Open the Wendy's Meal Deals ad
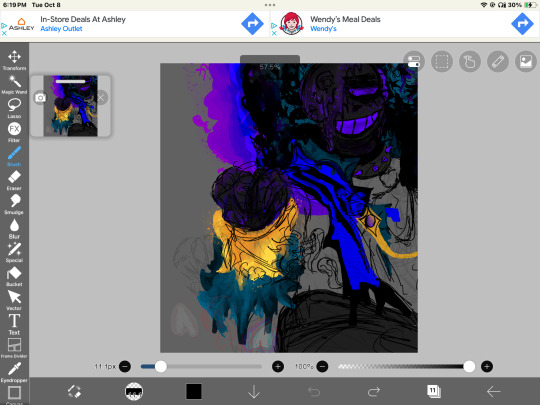The height and width of the screenshot is (405, 540). click(345, 19)
